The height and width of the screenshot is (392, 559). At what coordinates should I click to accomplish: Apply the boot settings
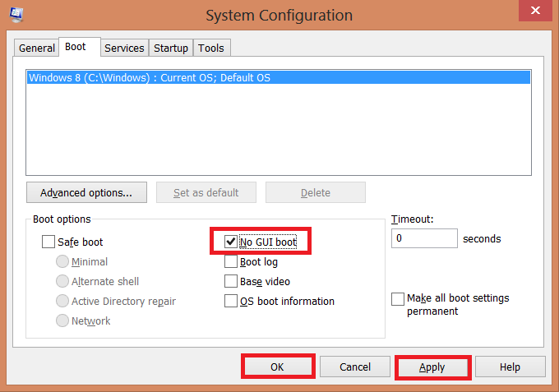432,367
